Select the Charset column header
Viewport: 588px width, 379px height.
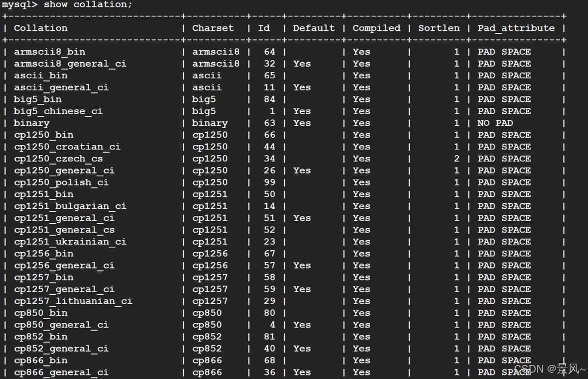pos(213,28)
